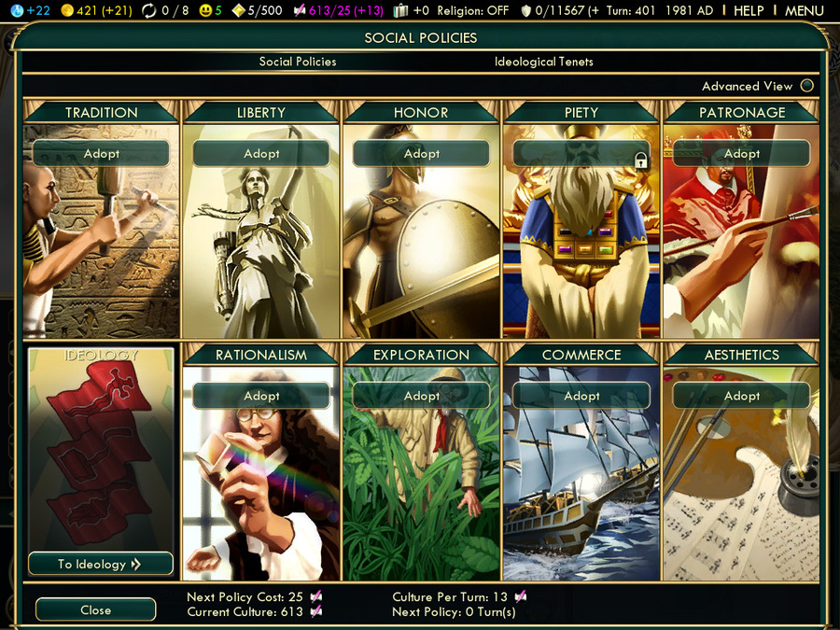The width and height of the screenshot is (840, 630).
Task: Click the 1981 AD date text
Action: click(x=689, y=10)
